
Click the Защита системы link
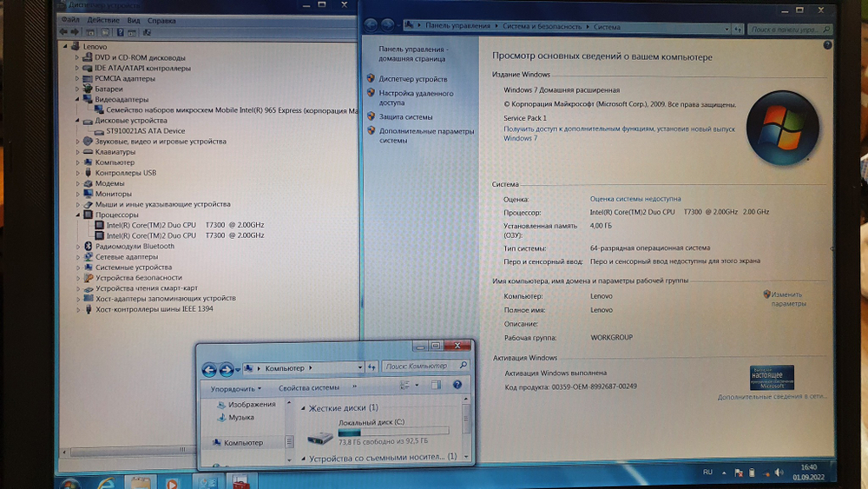[x=405, y=116]
